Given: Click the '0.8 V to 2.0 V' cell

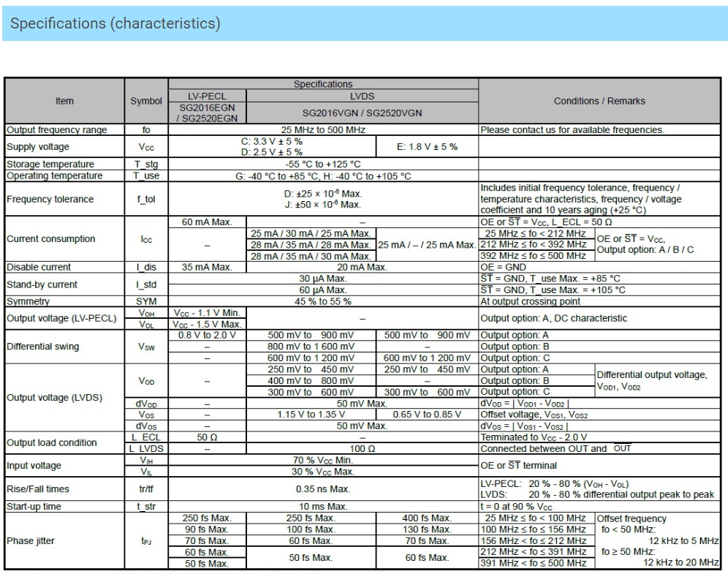Looking at the screenshot, I should [207, 336].
